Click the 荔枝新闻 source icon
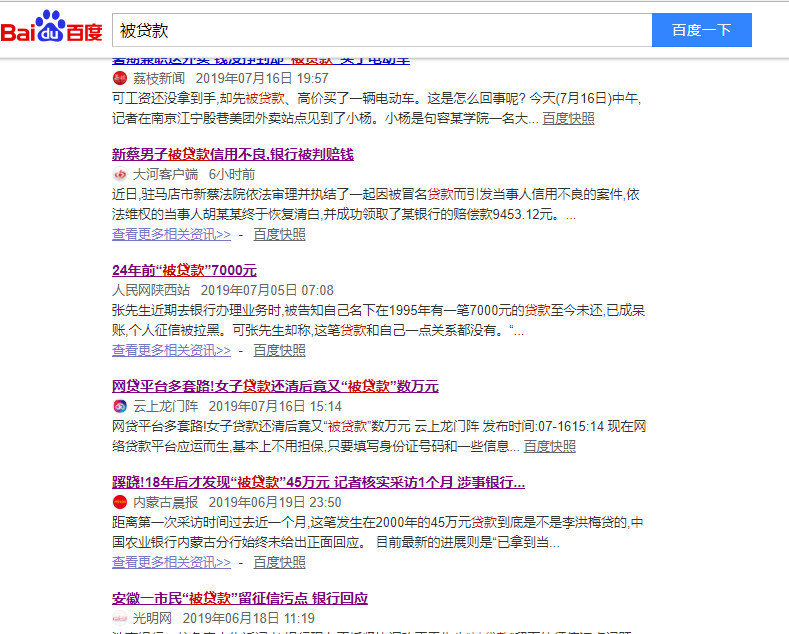The width and height of the screenshot is (789, 634). click(x=120, y=78)
